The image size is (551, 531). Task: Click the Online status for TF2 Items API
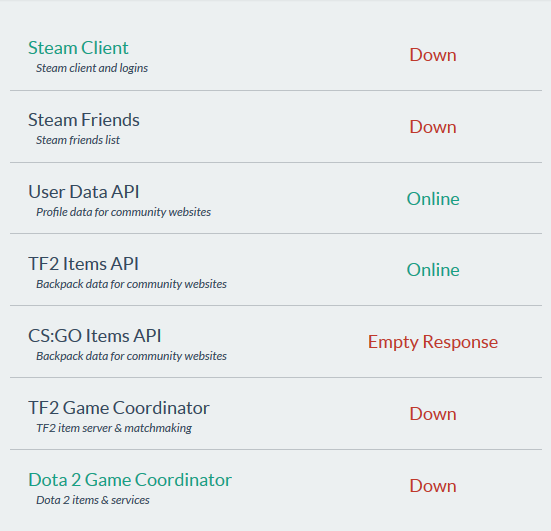(433, 270)
